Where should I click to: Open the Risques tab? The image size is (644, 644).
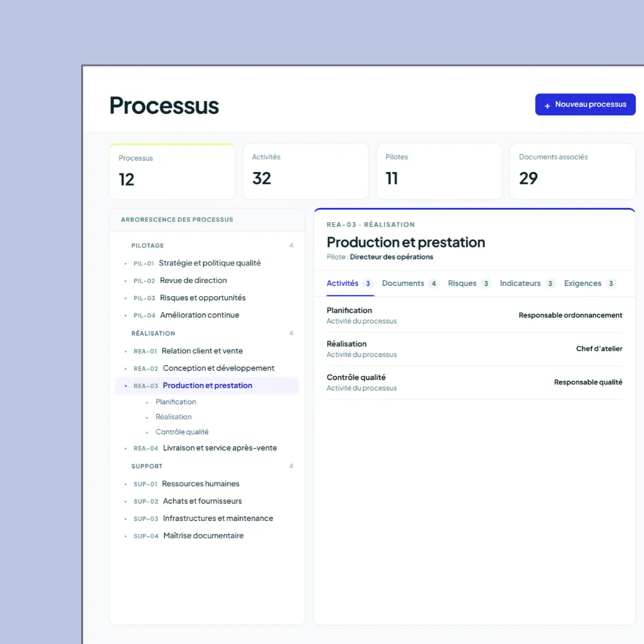[x=469, y=283]
